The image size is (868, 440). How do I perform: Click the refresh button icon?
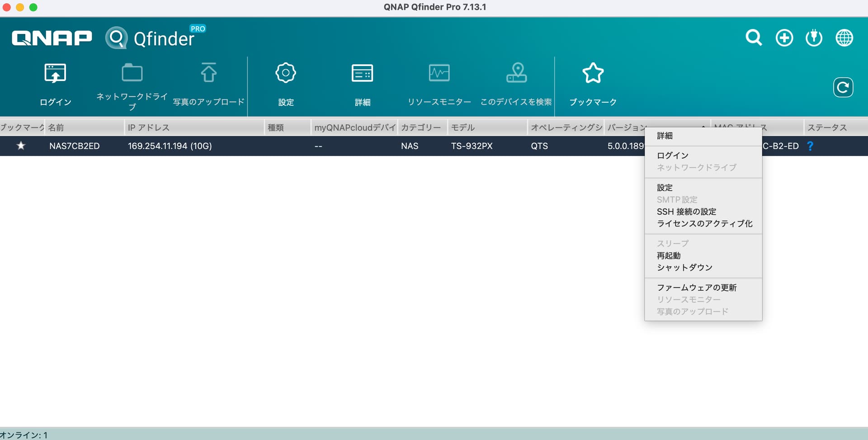click(x=843, y=87)
